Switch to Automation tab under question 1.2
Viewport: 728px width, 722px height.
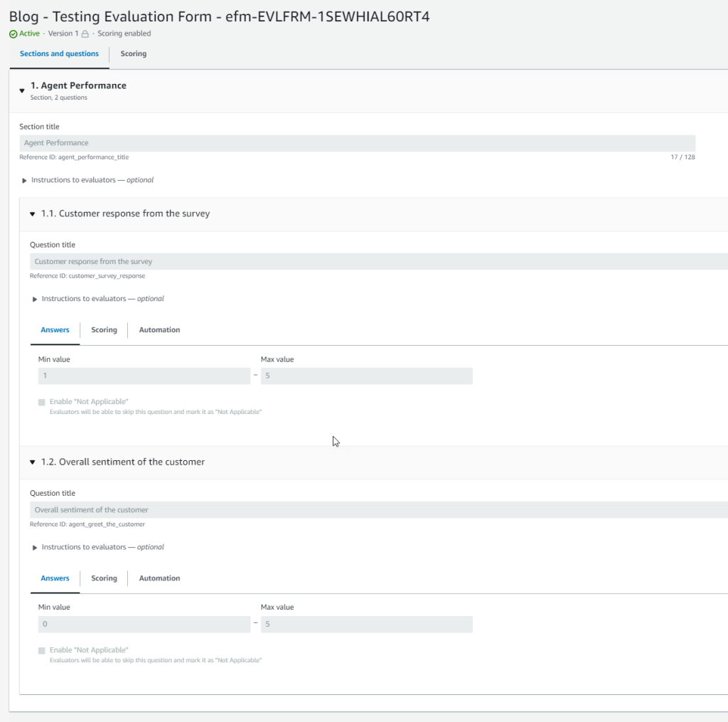159,578
